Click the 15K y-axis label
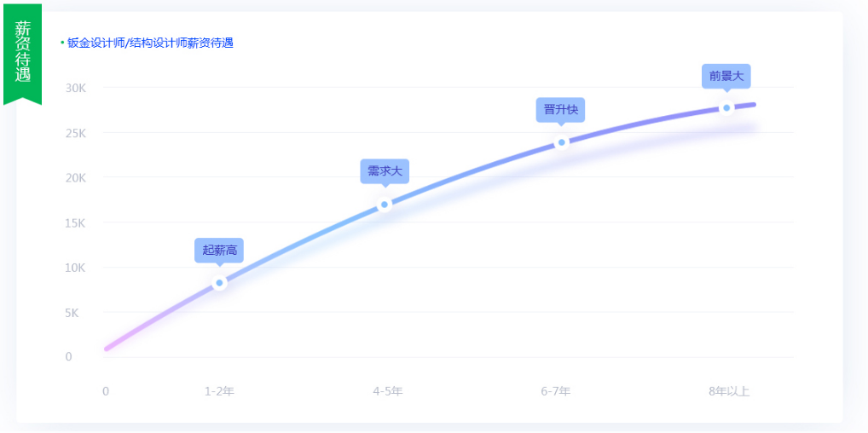The image size is (868, 433). (x=75, y=222)
